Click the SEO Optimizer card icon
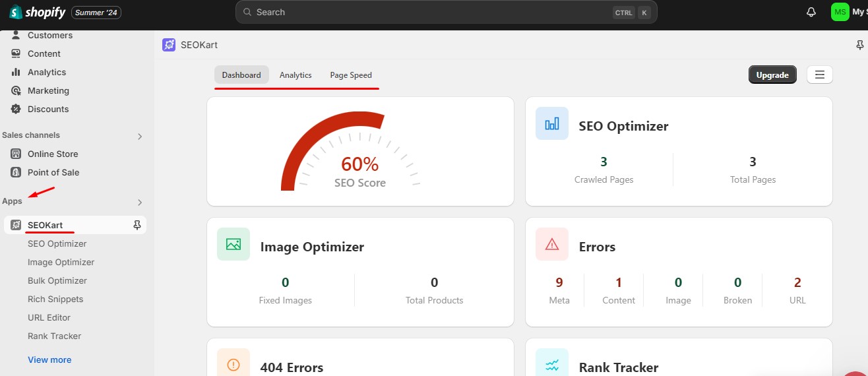Image resolution: width=868 pixels, height=376 pixels. coord(552,123)
